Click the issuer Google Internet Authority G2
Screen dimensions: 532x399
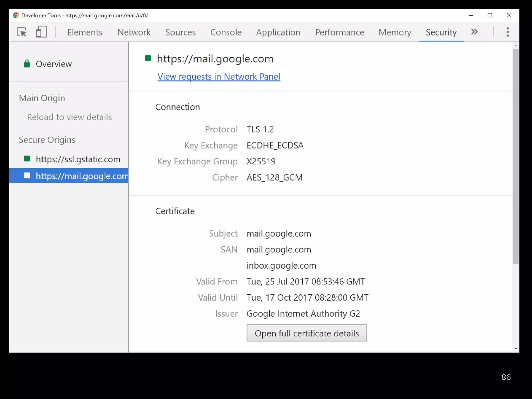coord(303,314)
